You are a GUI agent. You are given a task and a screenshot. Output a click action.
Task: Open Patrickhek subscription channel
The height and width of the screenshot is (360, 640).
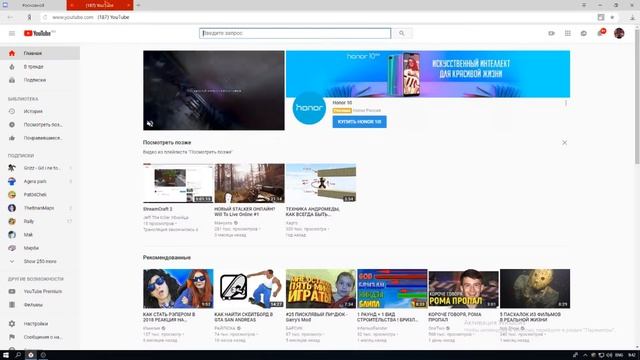(x=40, y=195)
